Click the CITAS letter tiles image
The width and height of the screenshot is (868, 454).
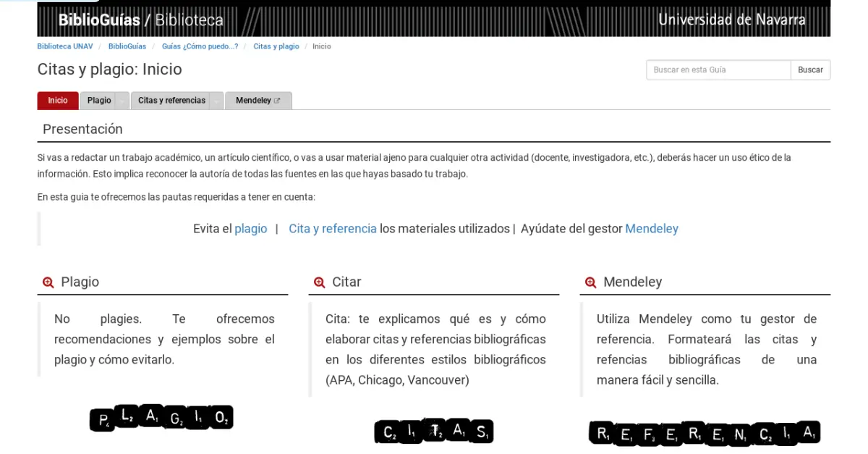(433, 432)
